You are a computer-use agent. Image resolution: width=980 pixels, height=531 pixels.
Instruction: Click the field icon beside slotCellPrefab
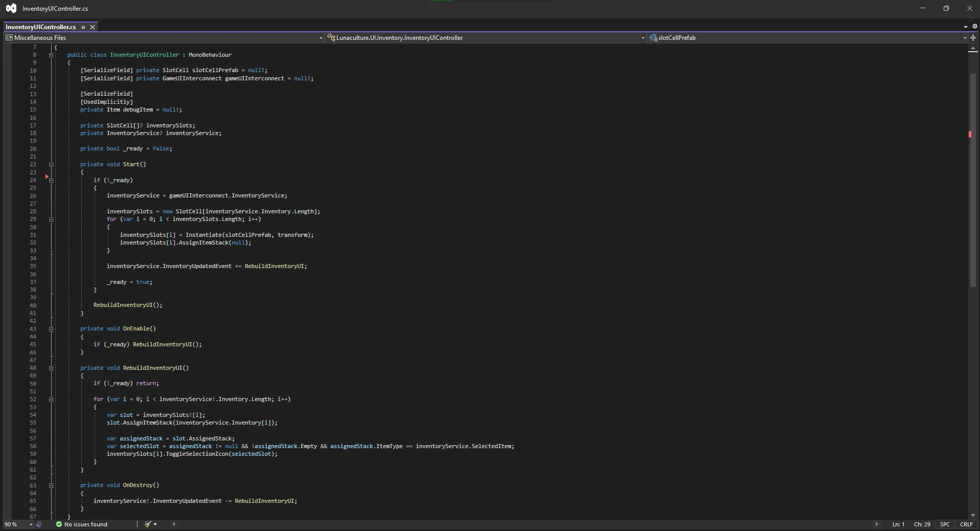653,37
